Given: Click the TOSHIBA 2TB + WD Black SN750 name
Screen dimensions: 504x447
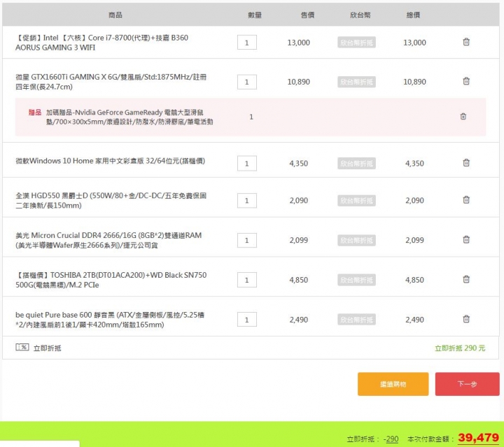Looking at the screenshot, I should [111, 280].
